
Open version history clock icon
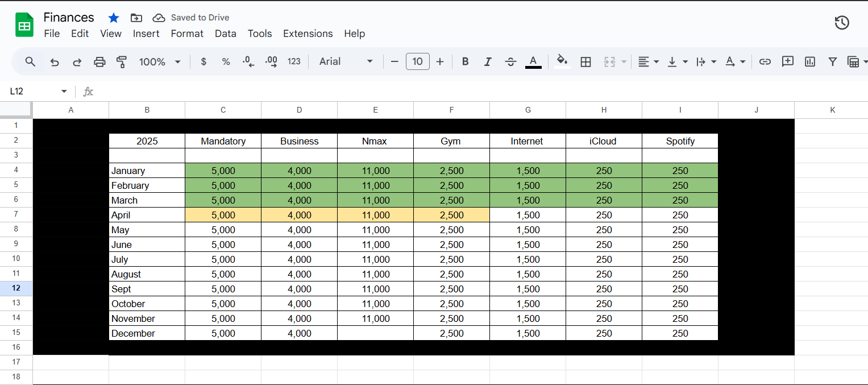pyautogui.click(x=842, y=23)
